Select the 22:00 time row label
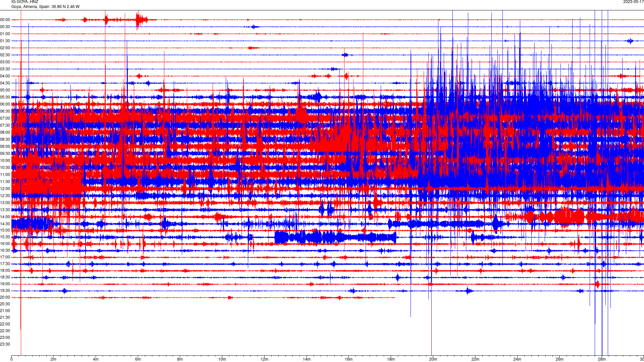Viewport: 644px width, 362px height. 5,324
